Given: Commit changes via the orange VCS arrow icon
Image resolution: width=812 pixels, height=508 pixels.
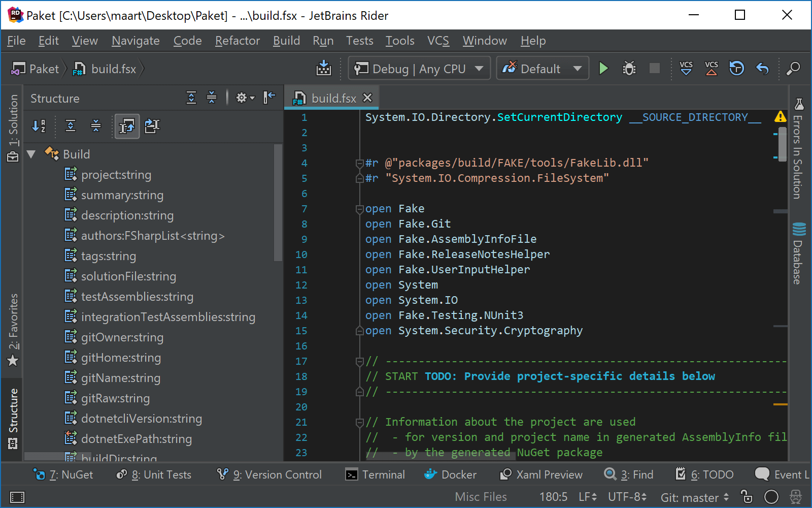Looking at the screenshot, I should (711, 68).
